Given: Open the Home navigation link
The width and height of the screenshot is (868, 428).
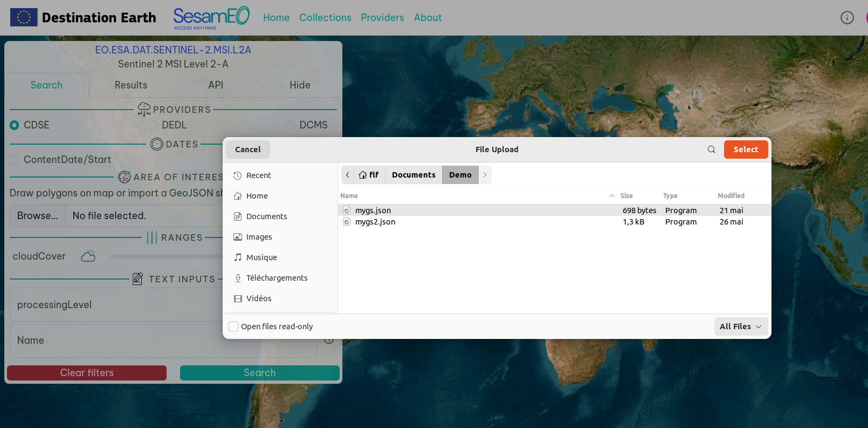Looking at the screenshot, I should (276, 18).
